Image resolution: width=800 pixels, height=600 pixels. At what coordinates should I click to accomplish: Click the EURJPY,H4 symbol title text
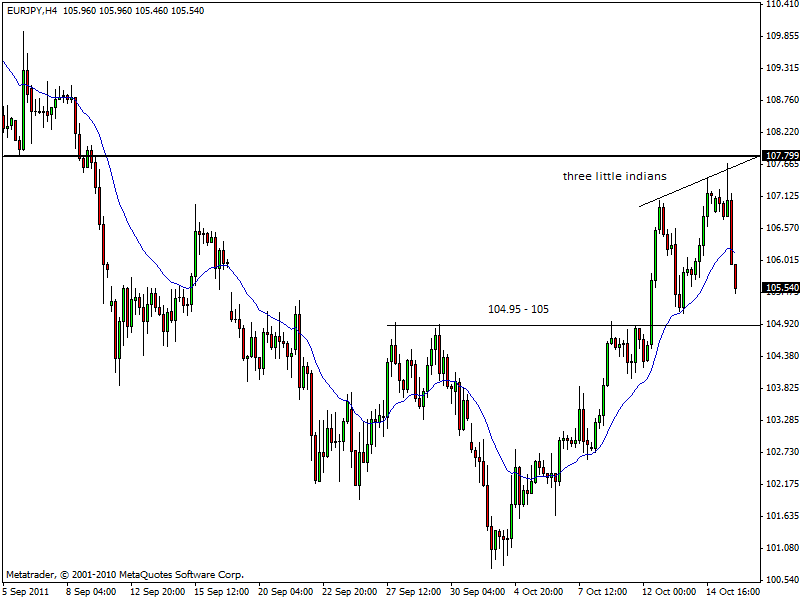[31, 10]
